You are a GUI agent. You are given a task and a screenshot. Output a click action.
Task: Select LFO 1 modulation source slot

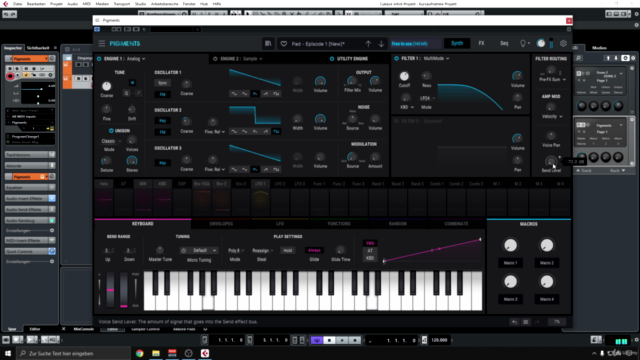tap(260, 197)
